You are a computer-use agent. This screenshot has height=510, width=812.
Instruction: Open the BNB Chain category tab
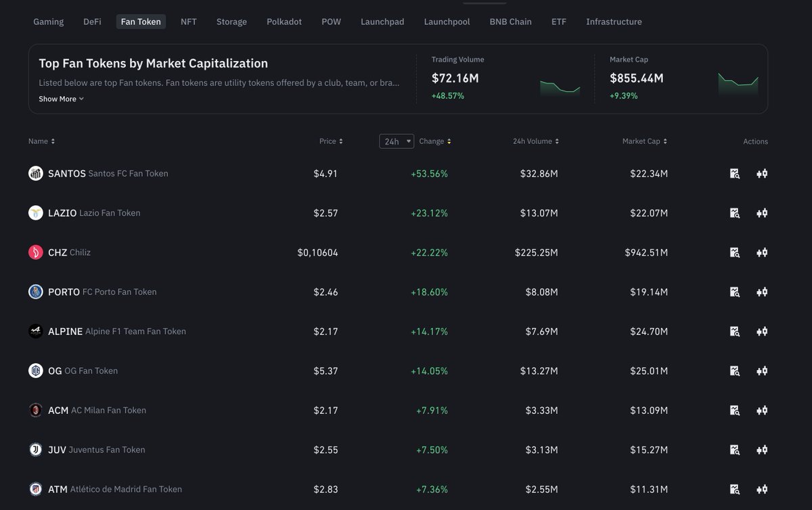(x=510, y=22)
